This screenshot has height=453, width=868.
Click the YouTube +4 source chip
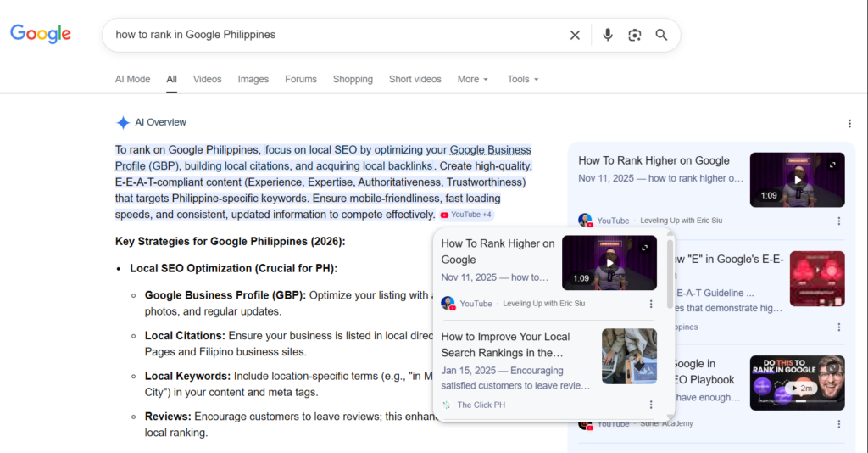(x=466, y=215)
